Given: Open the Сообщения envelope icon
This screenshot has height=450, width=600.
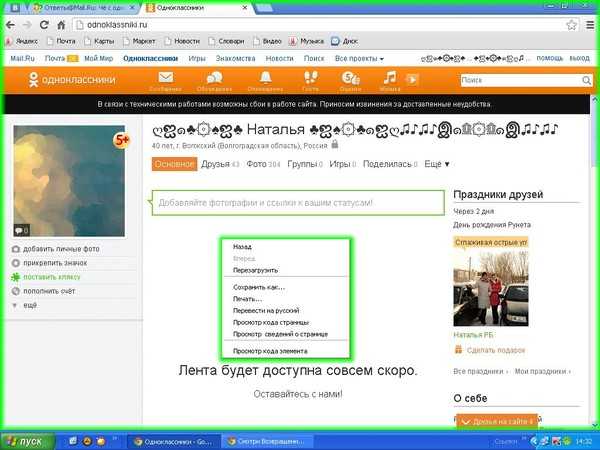Looking at the screenshot, I should point(165,78).
